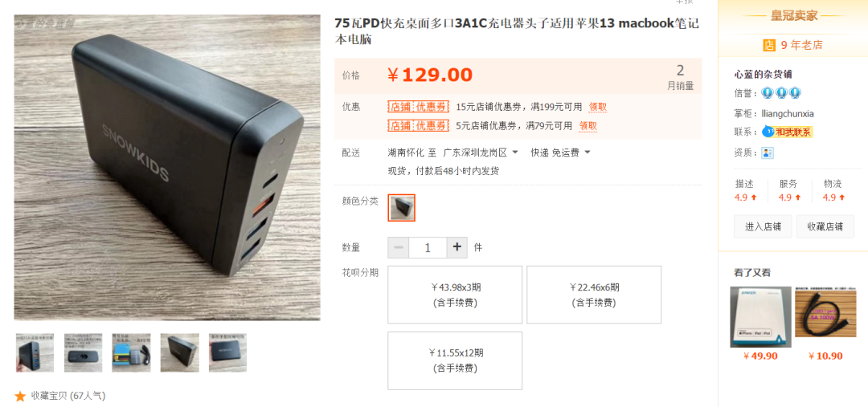Select the black charger color option
This screenshot has width=868, height=407.
pyautogui.click(x=401, y=207)
